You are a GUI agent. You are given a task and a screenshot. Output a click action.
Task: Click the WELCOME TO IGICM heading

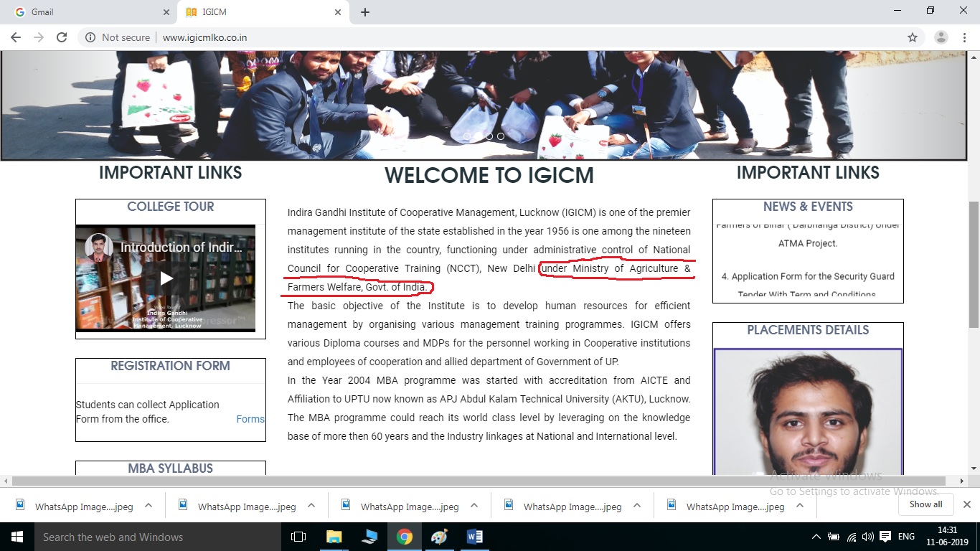(x=489, y=175)
